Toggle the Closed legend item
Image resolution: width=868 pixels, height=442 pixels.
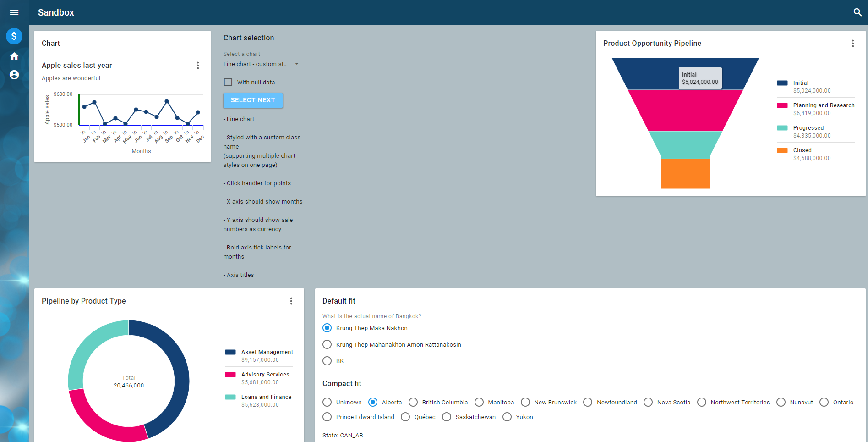802,150
